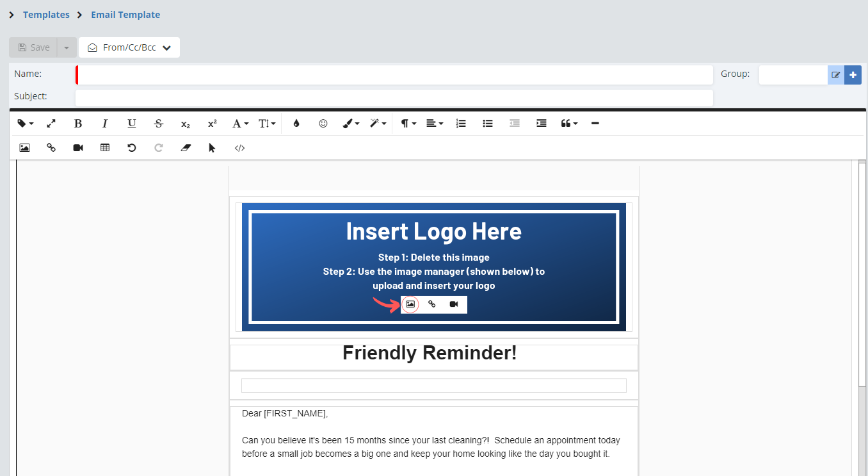868x476 pixels.
Task: Click into the Subject input field
Action: point(394,97)
